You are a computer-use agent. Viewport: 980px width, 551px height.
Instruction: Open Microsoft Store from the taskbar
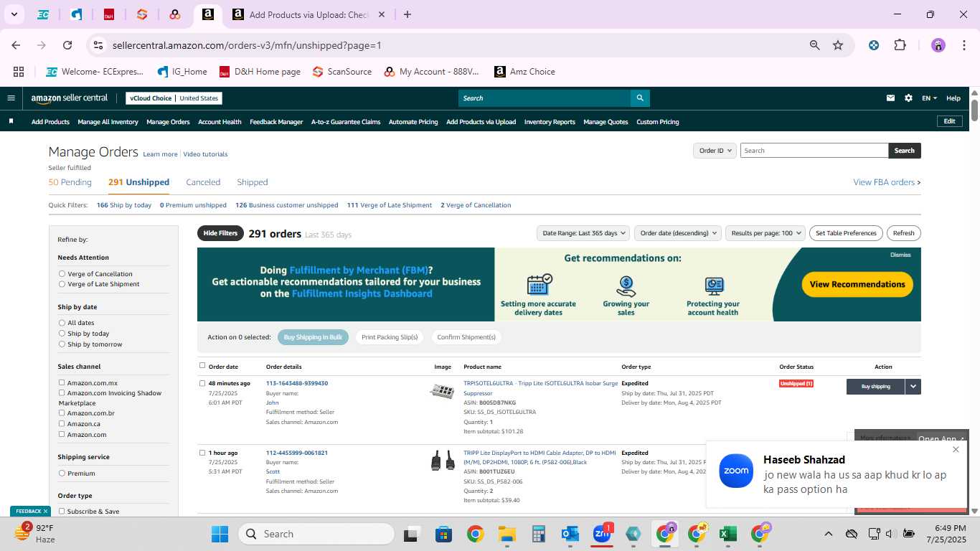point(443,534)
